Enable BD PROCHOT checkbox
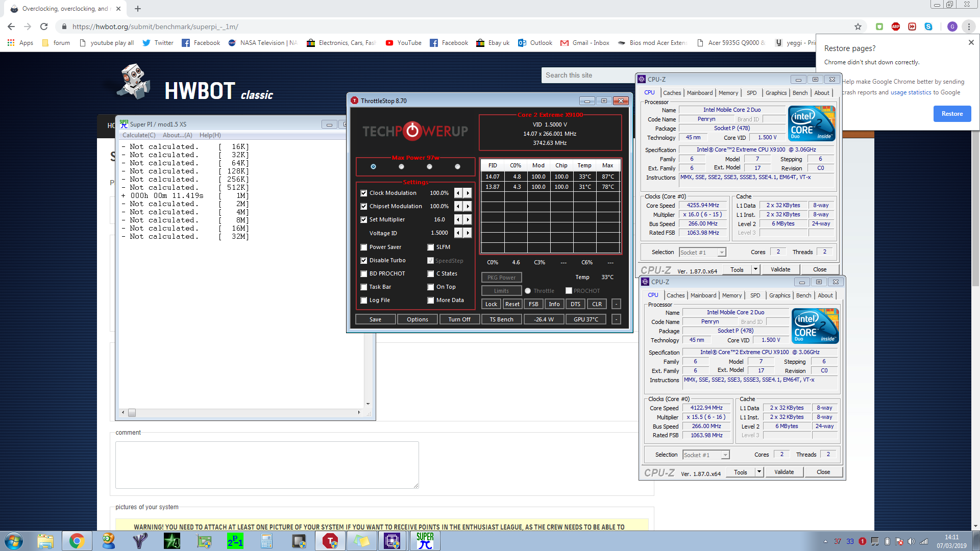980x551 pixels. [x=364, y=273]
